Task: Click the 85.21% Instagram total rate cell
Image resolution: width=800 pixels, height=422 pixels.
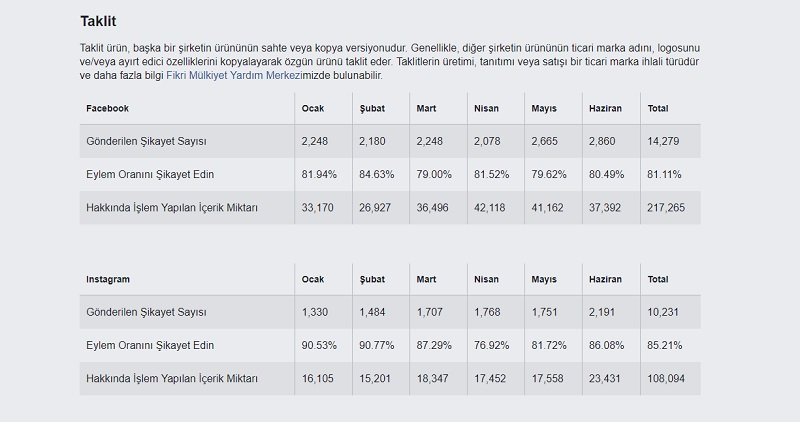Action: 665,346
